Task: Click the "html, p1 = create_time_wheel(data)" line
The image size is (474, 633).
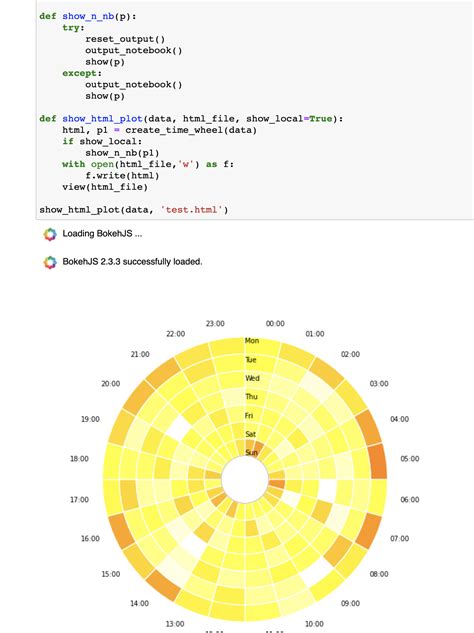Action: click(x=159, y=130)
